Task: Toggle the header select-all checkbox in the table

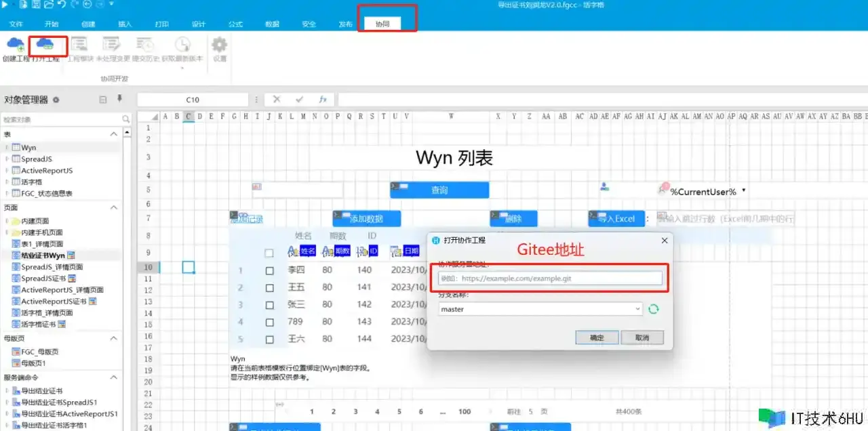Action: (x=269, y=253)
